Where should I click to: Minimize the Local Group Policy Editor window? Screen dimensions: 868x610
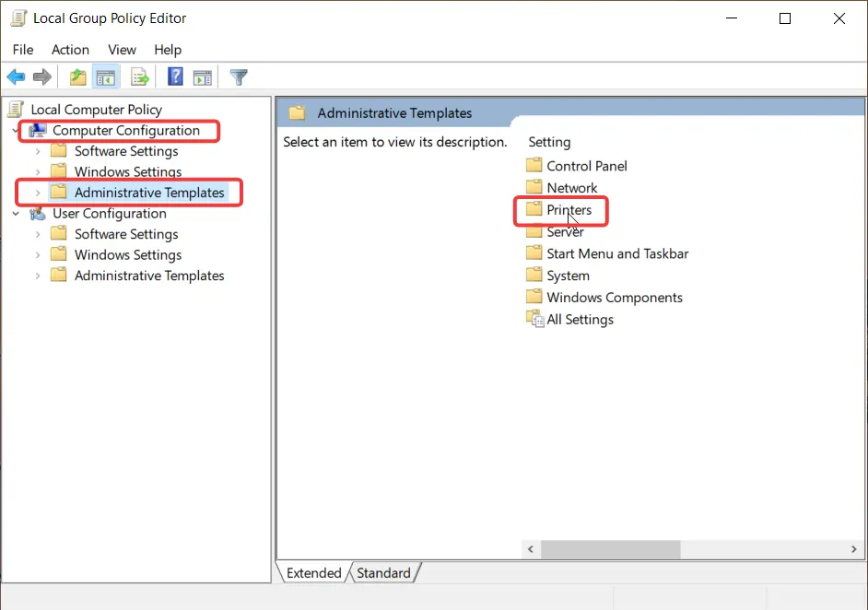pos(732,18)
